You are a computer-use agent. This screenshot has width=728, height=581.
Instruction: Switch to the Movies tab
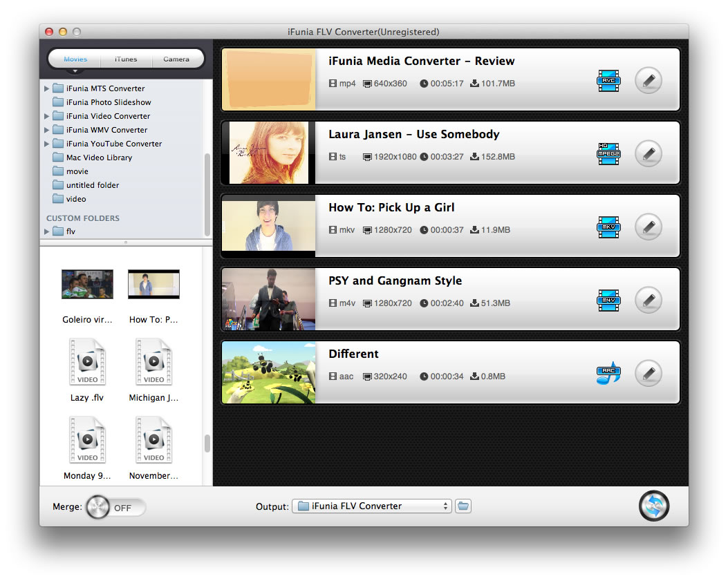click(x=75, y=59)
